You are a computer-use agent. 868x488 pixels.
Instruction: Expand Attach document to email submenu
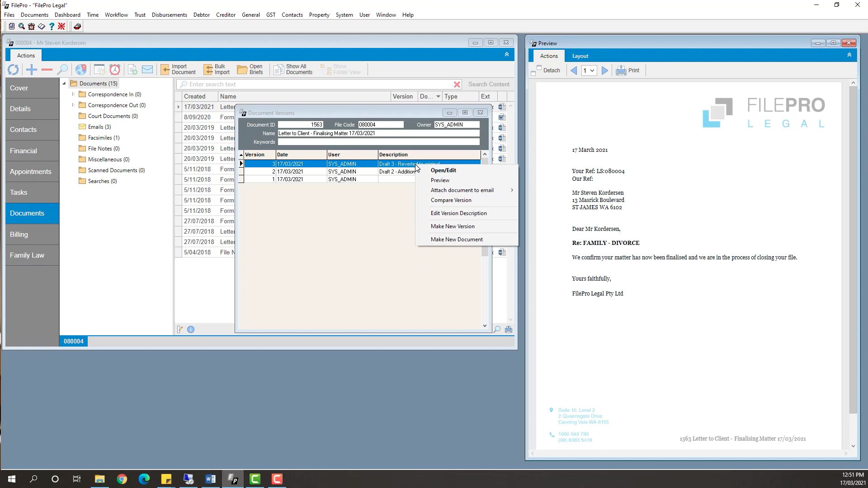(x=467, y=190)
